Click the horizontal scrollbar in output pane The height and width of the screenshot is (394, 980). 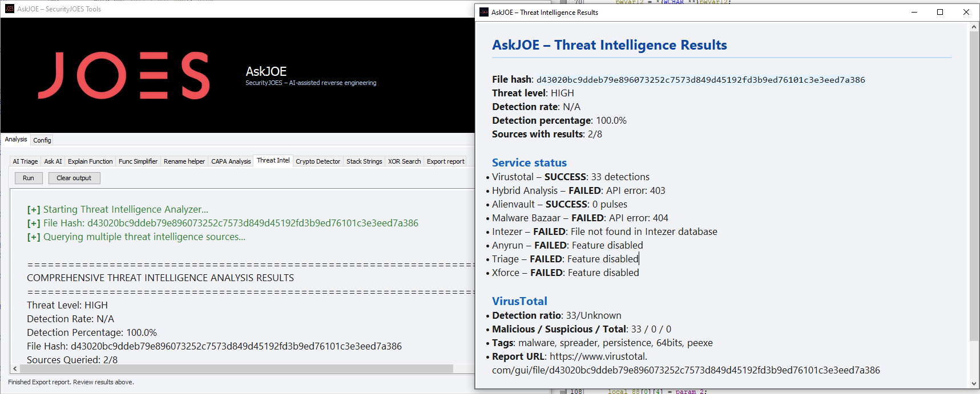pyautogui.click(x=236, y=369)
